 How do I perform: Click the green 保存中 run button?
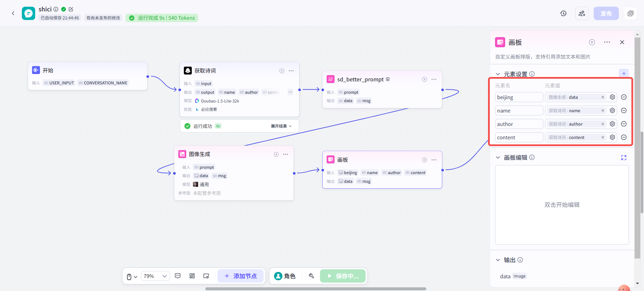[343, 276]
